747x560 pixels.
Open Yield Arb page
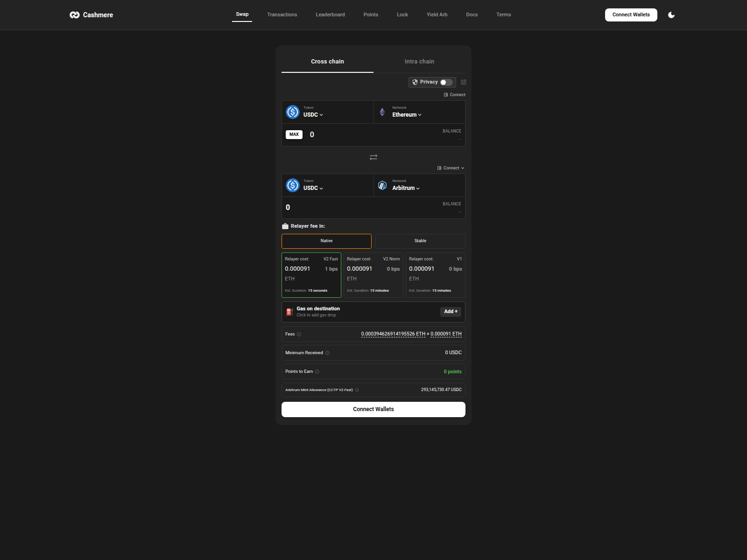(437, 15)
